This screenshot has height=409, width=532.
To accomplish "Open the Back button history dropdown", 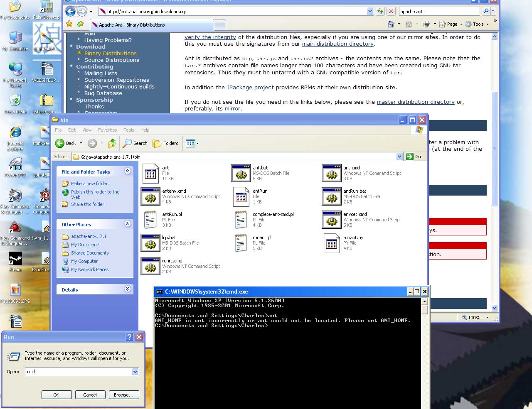I will pos(81,143).
